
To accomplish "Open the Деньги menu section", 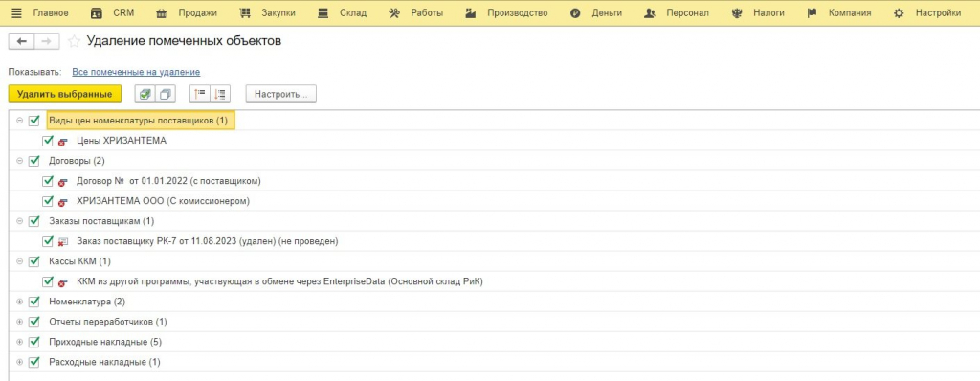I will tap(607, 13).
